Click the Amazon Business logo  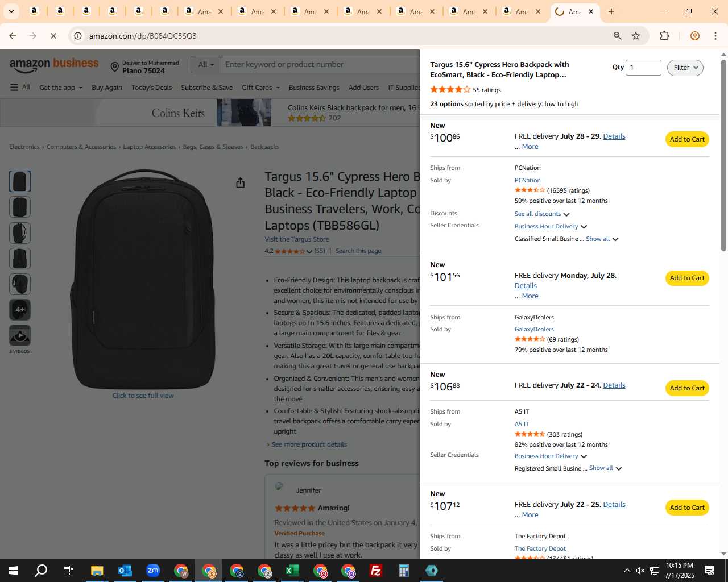coord(54,65)
